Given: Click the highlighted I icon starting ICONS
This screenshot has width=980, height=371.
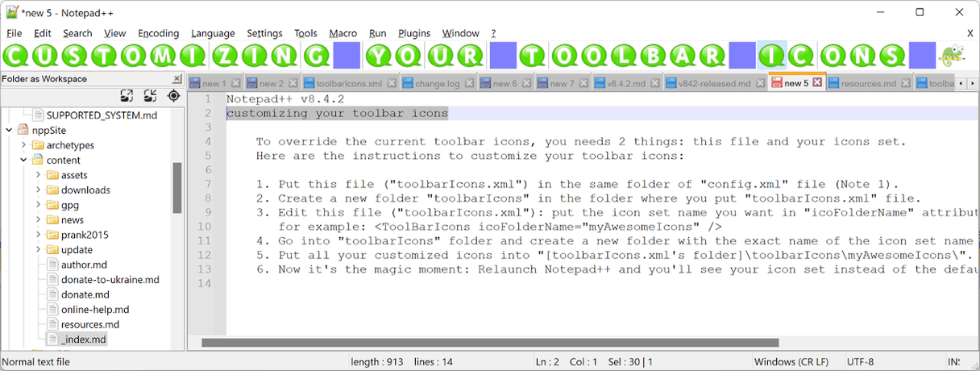Looking at the screenshot, I should pos(772,56).
